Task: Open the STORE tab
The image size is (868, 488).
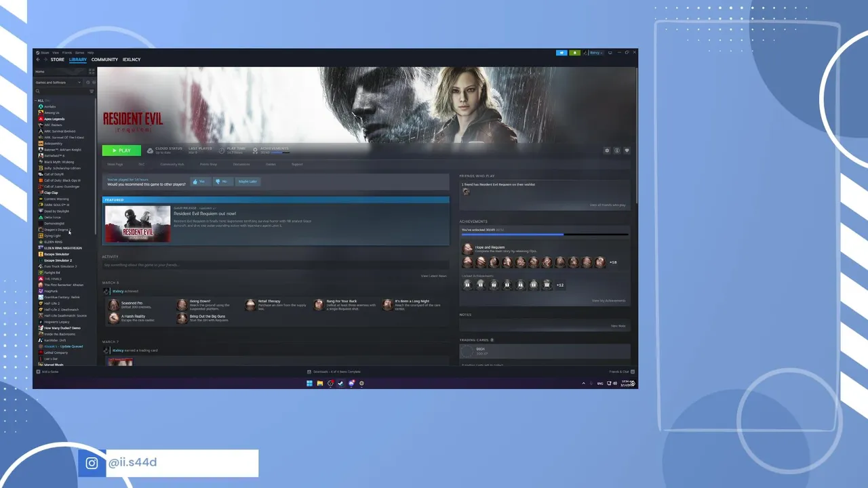Action: tap(58, 60)
